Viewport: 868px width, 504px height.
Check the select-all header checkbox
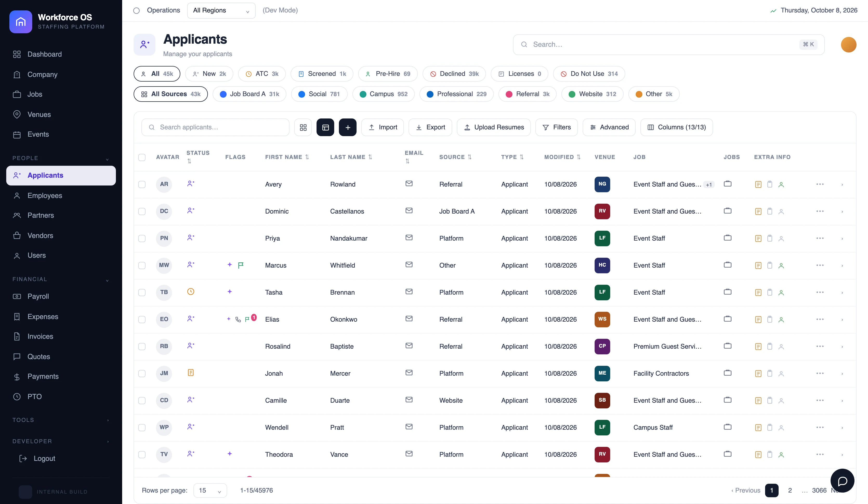(142, 157)
